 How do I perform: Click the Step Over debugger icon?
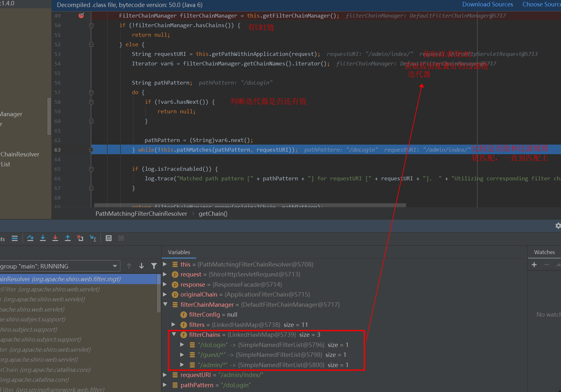click(x=30, y=238)
